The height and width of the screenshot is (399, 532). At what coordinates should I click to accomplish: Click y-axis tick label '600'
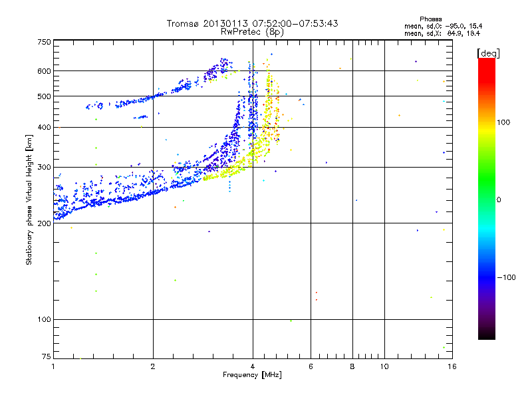[x=45, y=71]
